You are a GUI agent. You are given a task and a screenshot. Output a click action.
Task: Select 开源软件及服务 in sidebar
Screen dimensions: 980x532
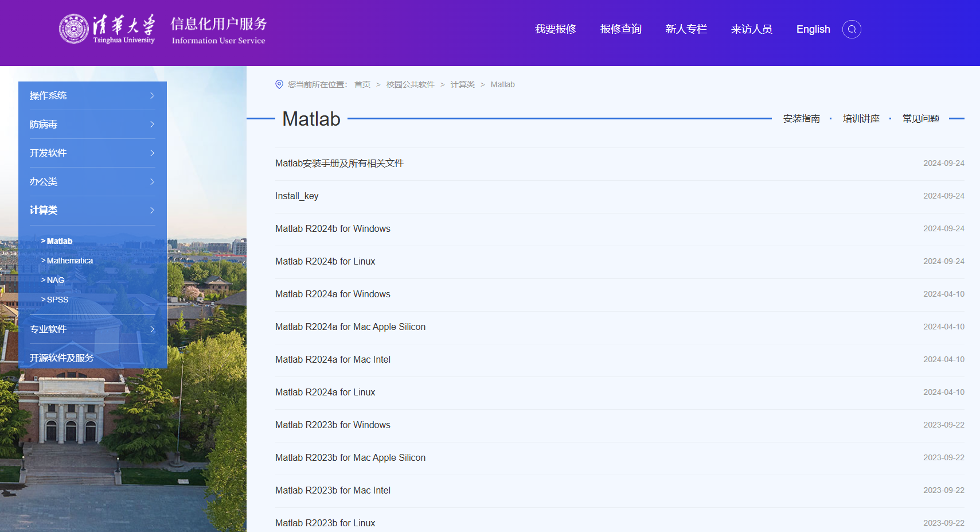(62, 358)
